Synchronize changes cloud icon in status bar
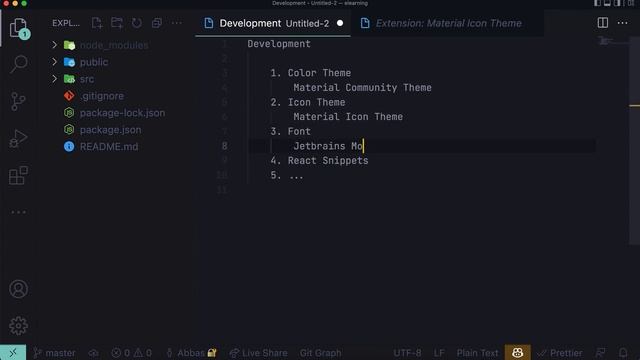Viewport: 640px width, 360px height. (93, 353)
